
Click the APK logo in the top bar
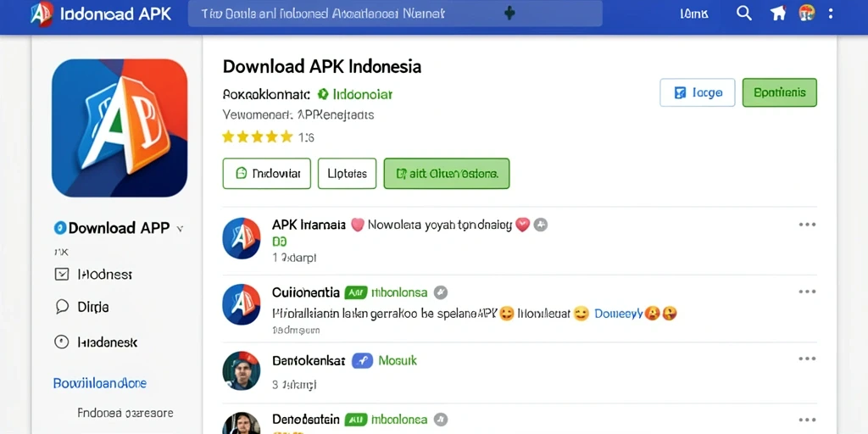[42, 14]
